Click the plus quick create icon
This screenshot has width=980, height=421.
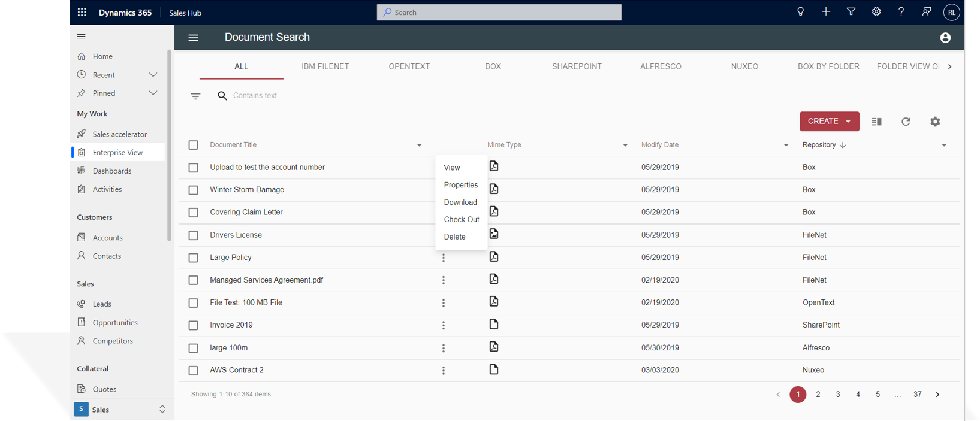(825, 11)
